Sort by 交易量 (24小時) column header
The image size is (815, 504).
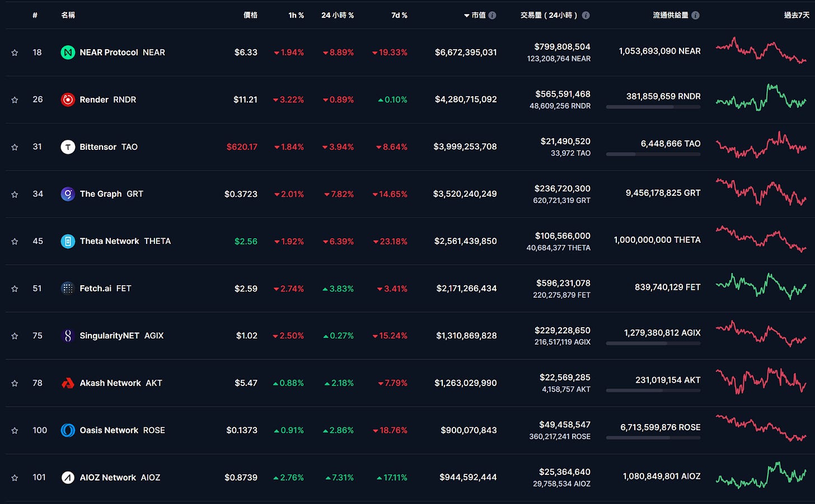(549, 15)
